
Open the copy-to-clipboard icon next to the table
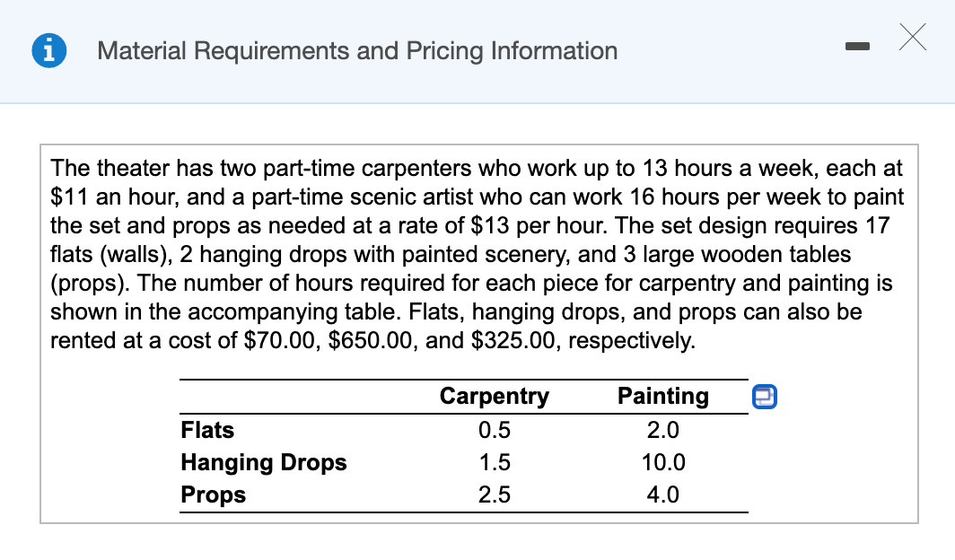pos(764,396)
